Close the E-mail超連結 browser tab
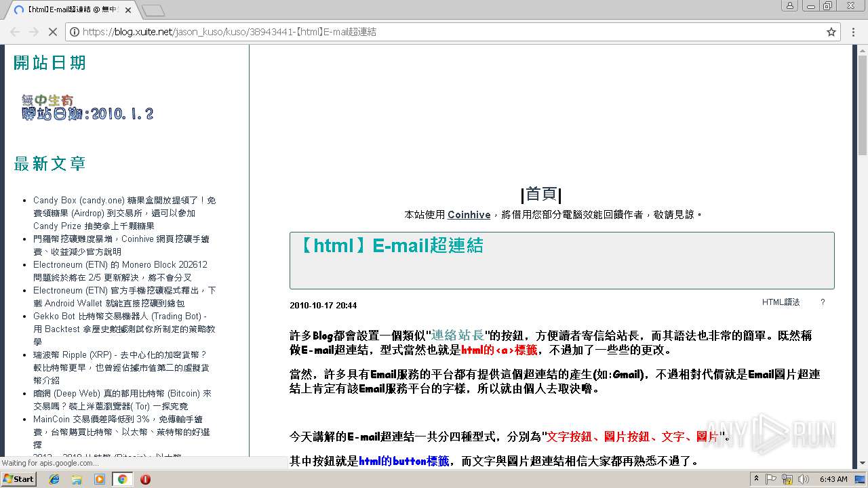 128,10
